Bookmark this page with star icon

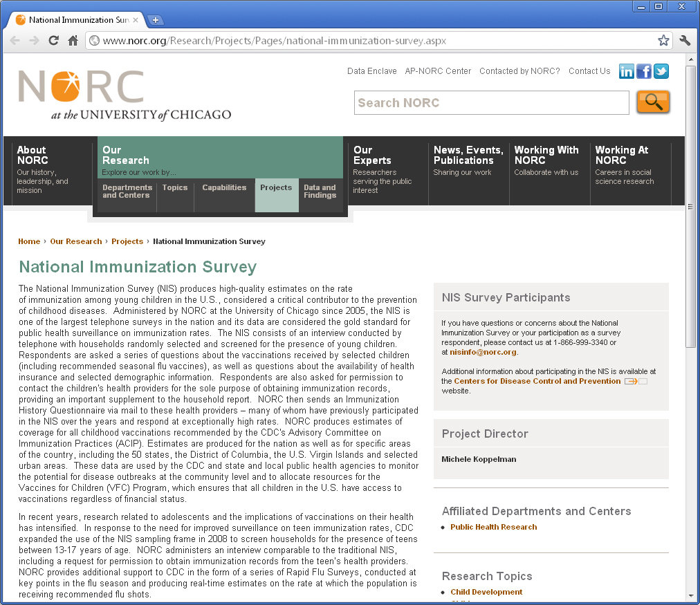point(663,41)
